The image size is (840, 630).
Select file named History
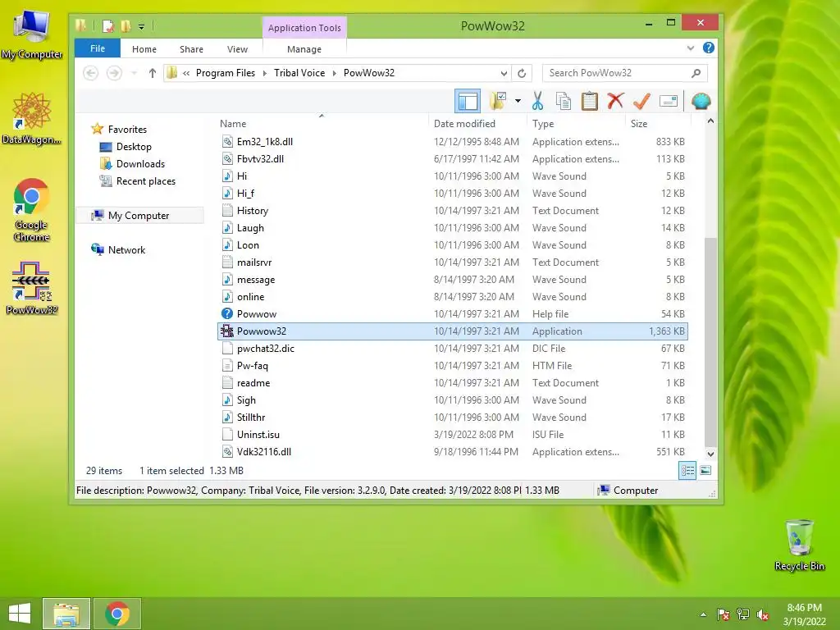tap(253, 211)
